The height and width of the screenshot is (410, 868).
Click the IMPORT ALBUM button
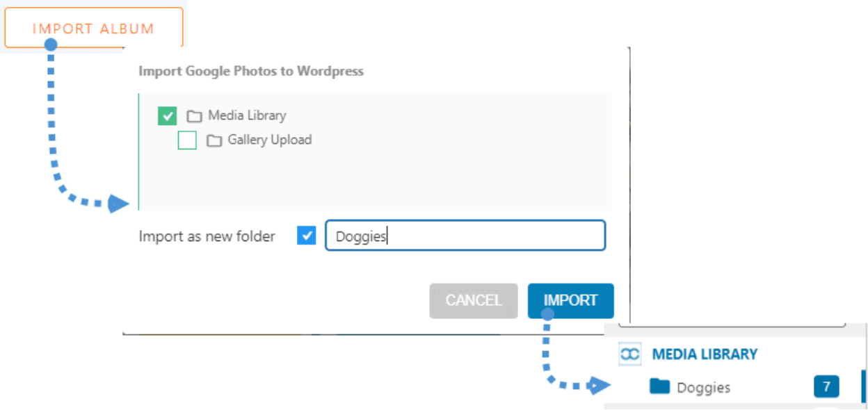point(93,28)
